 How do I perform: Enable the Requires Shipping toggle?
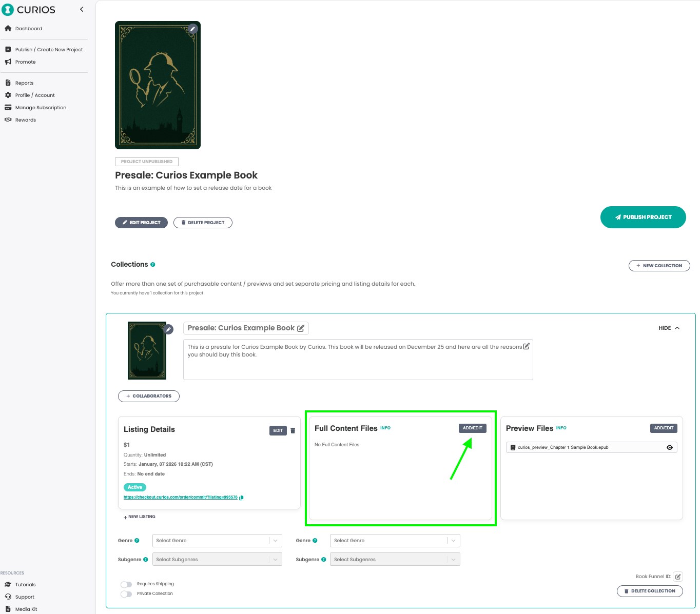tap(126, 584)
